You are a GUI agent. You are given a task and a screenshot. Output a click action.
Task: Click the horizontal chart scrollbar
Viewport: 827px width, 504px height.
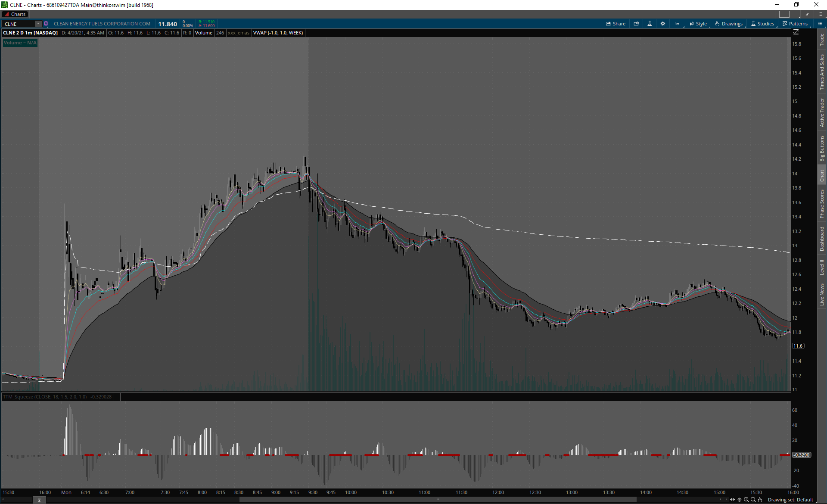437,500
